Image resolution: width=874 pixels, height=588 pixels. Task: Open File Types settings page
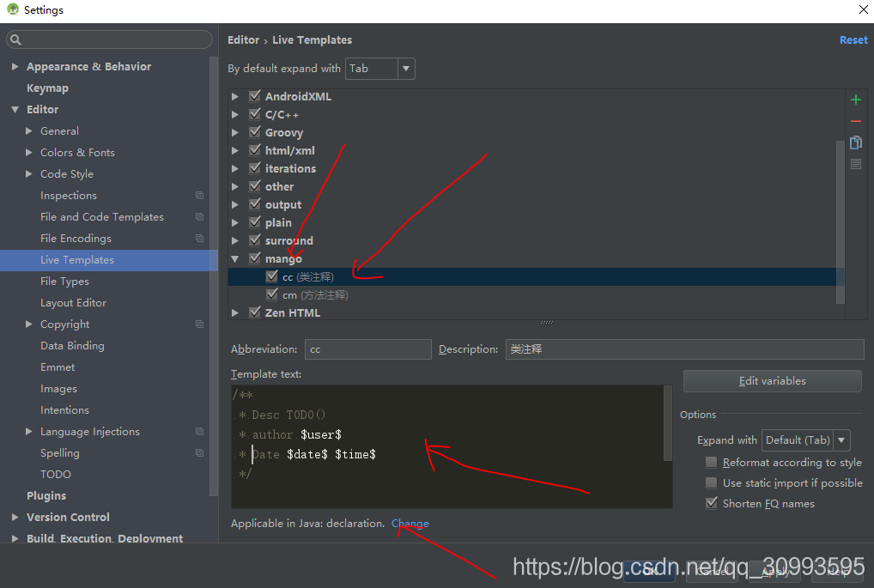point(64,281)
